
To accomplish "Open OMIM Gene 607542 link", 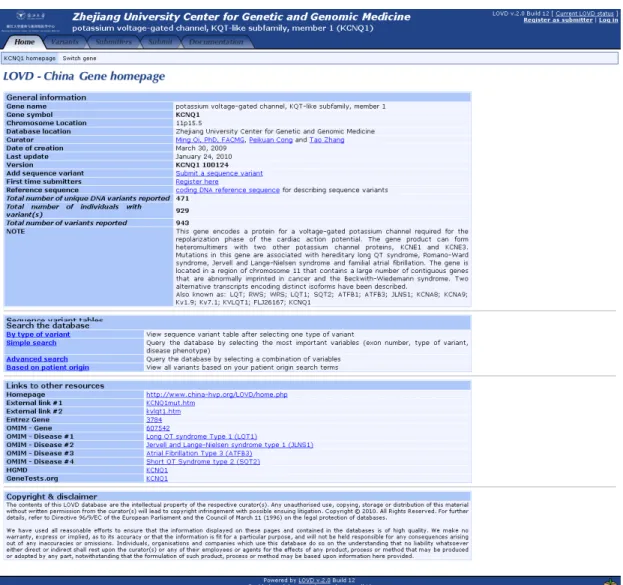I will click(x=158, y=428).
